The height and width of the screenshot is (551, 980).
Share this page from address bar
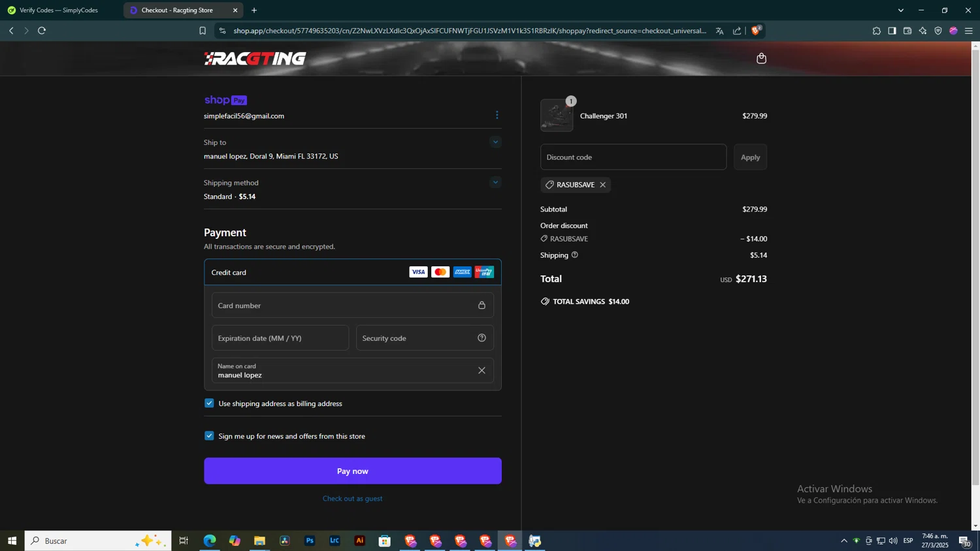coord(737,31)
